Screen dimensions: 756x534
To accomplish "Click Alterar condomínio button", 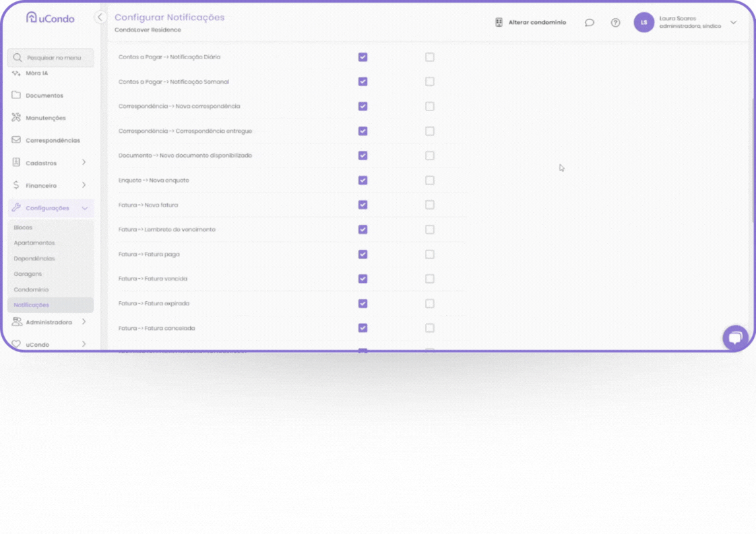I will pos(530,23).
